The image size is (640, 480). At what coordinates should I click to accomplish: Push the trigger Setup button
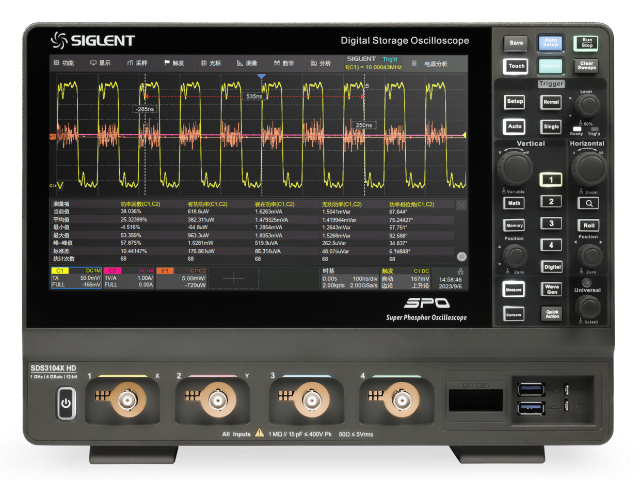(x=515, y=102)
